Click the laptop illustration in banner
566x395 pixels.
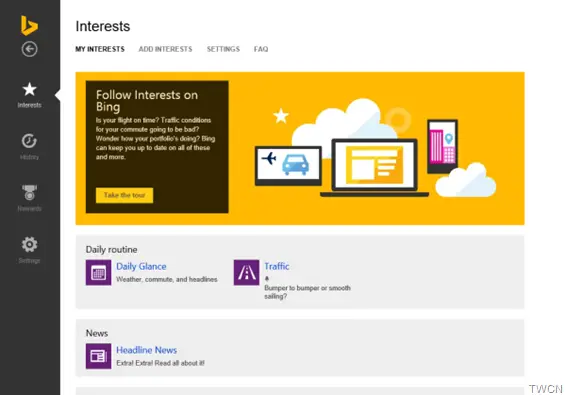(374, 168)
